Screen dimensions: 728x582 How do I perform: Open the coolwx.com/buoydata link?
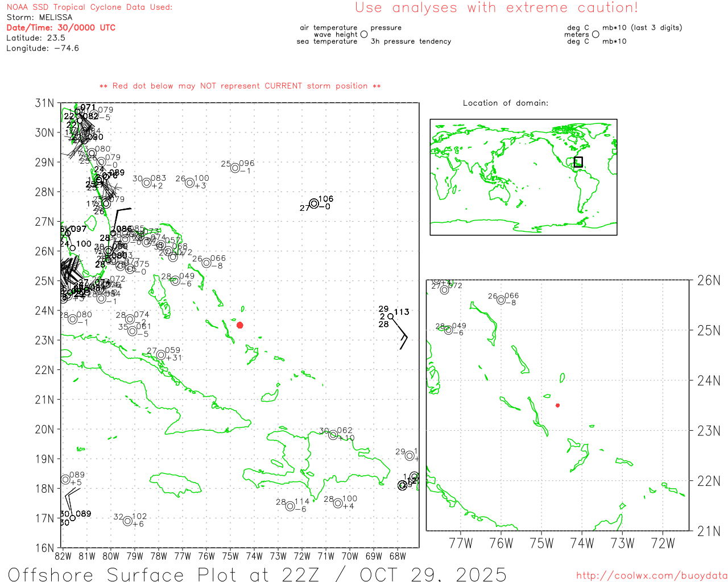click(652, 576)
